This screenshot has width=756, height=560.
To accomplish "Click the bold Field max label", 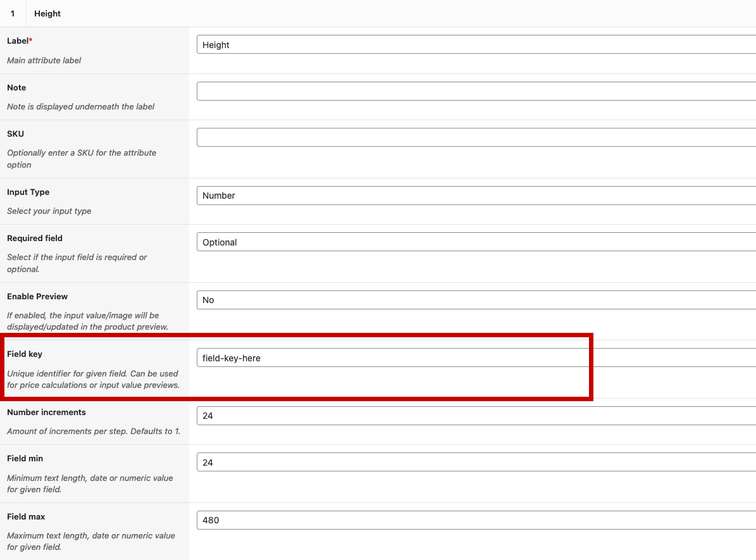I will pyautogui.click(x=26, y=516).
